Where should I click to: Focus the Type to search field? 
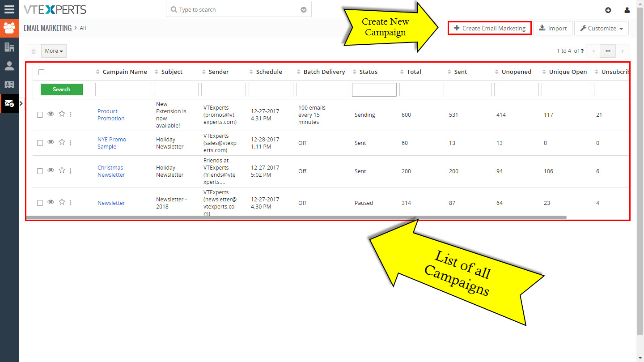(238, 10)
